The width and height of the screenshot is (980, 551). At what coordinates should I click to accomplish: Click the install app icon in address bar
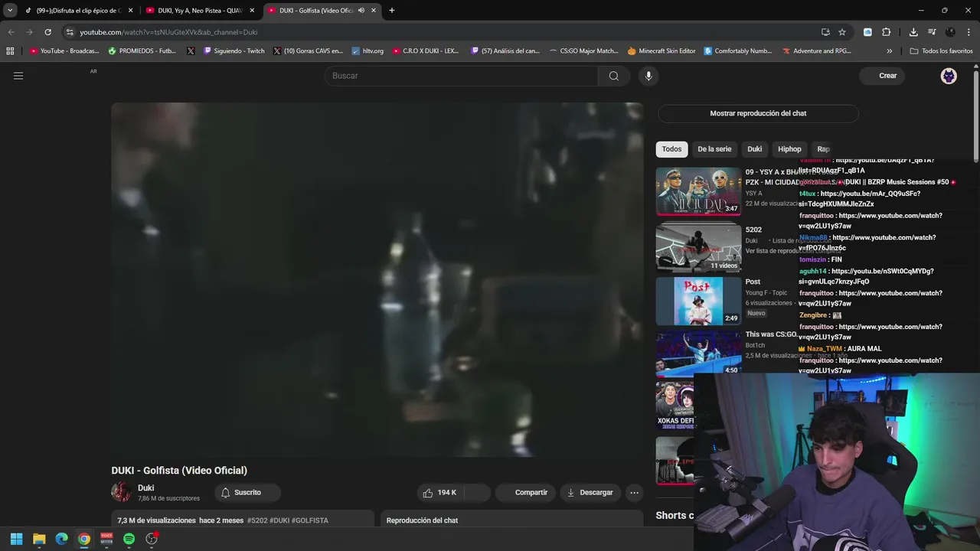pyautogui.click(x=825, y=32)
